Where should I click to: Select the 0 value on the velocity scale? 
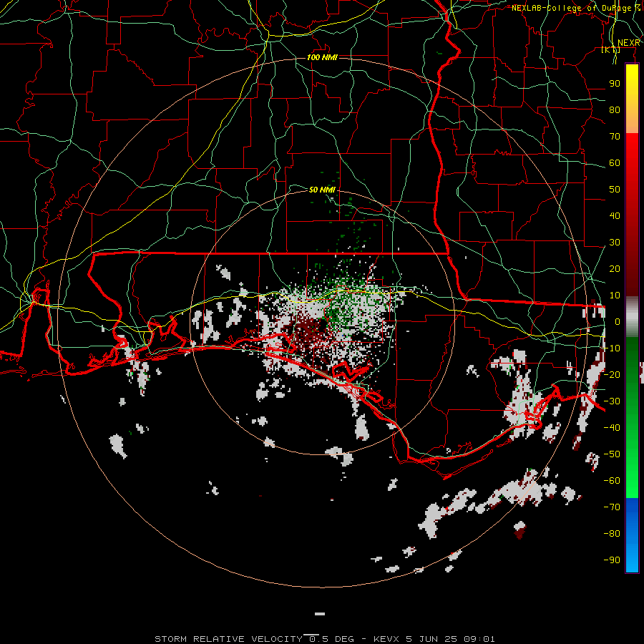pos(617,322)
